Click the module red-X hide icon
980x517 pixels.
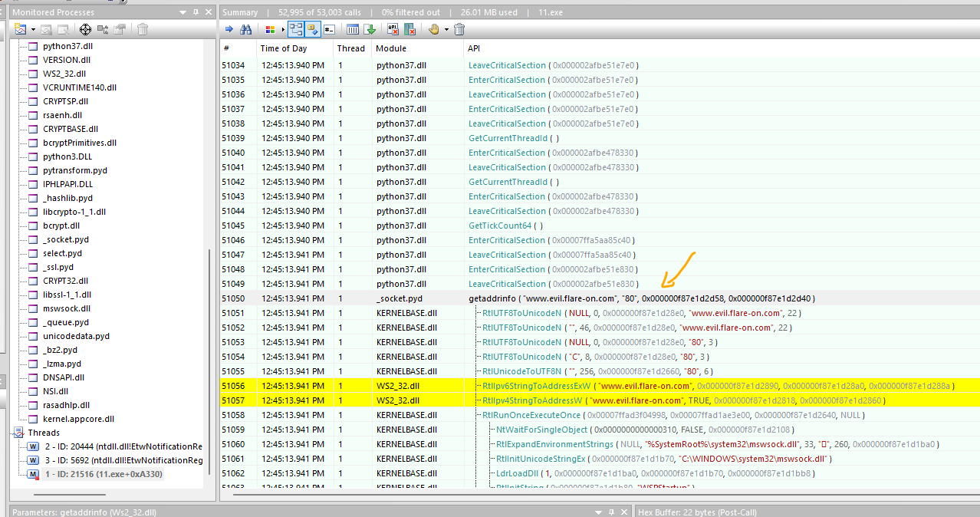(410, 29)
